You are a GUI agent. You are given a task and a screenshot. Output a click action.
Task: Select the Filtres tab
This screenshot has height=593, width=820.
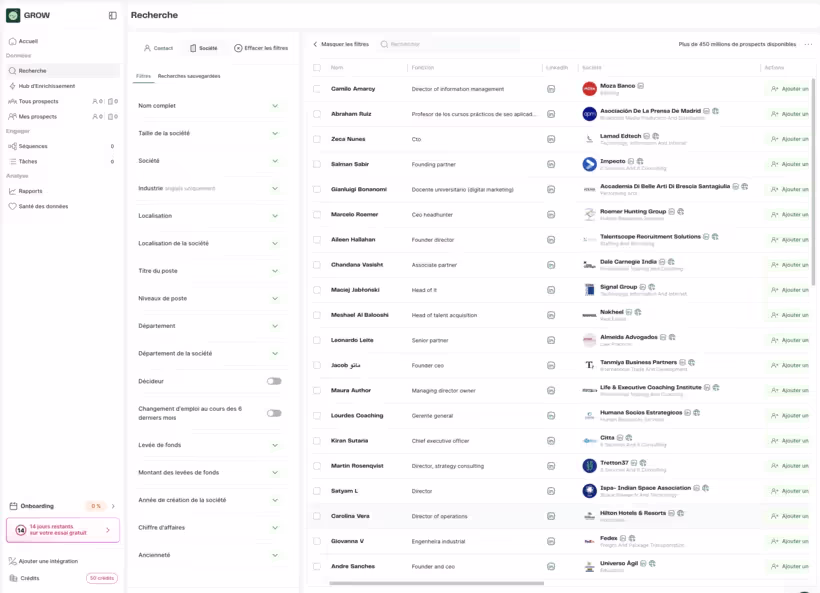143,76
